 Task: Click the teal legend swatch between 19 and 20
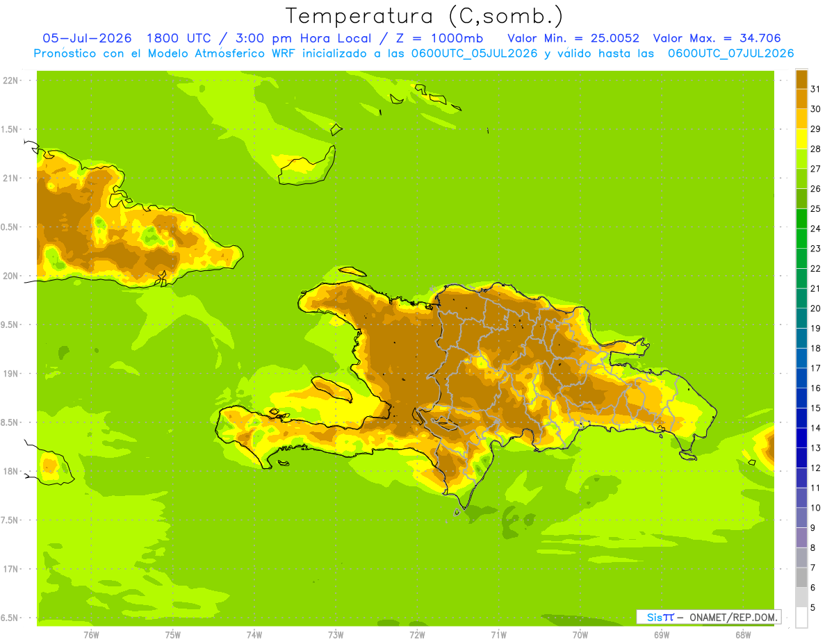801,318
